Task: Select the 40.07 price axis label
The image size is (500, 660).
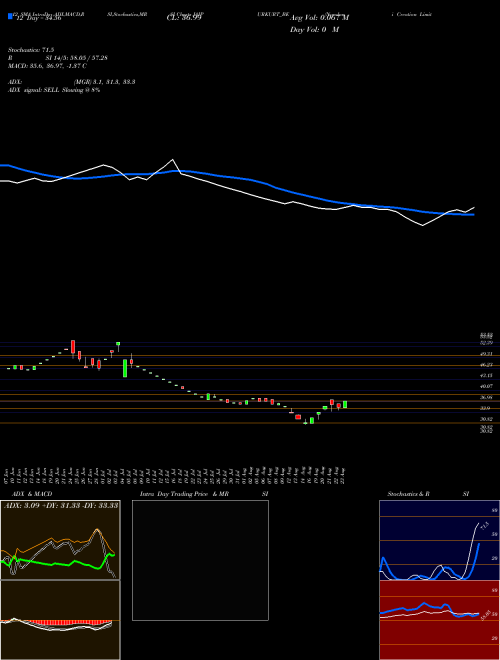Action: click(x=487, y=386)
